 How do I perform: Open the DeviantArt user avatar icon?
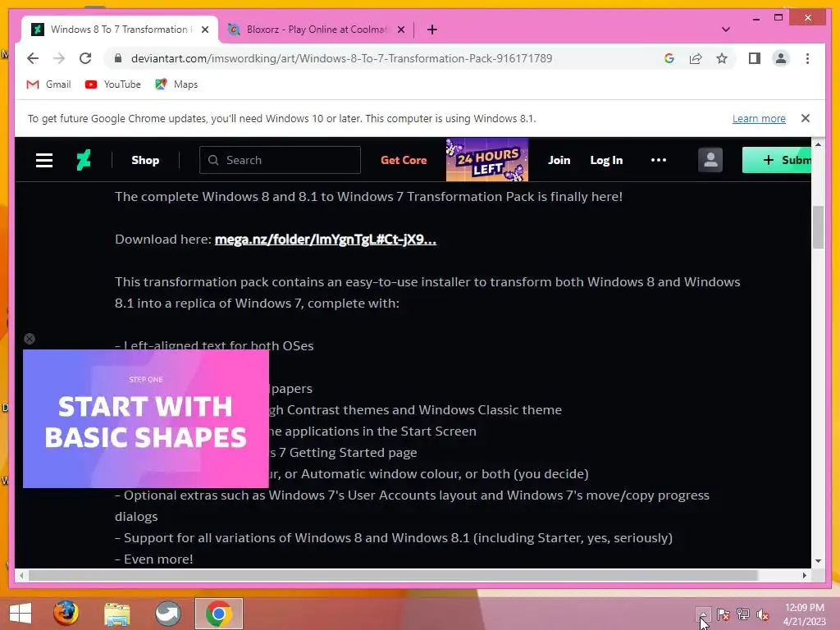pyautogui.click(x=710, y=160)
